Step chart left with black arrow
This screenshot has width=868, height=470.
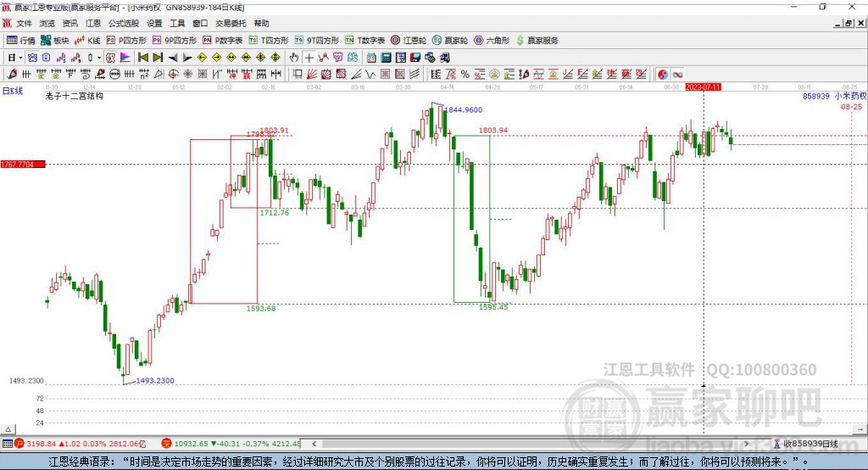173,58
